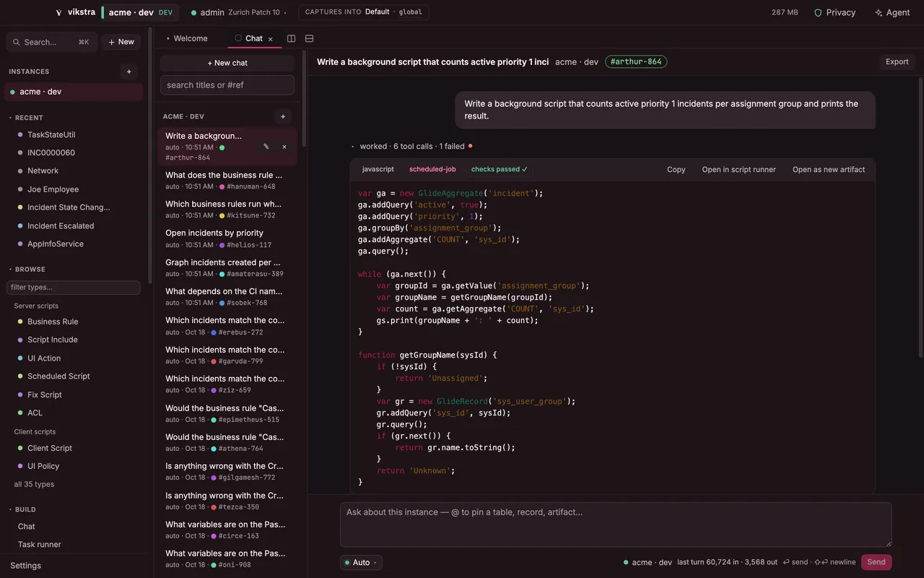Add a chat in the ACME · DEV section

tap(283, 116)
